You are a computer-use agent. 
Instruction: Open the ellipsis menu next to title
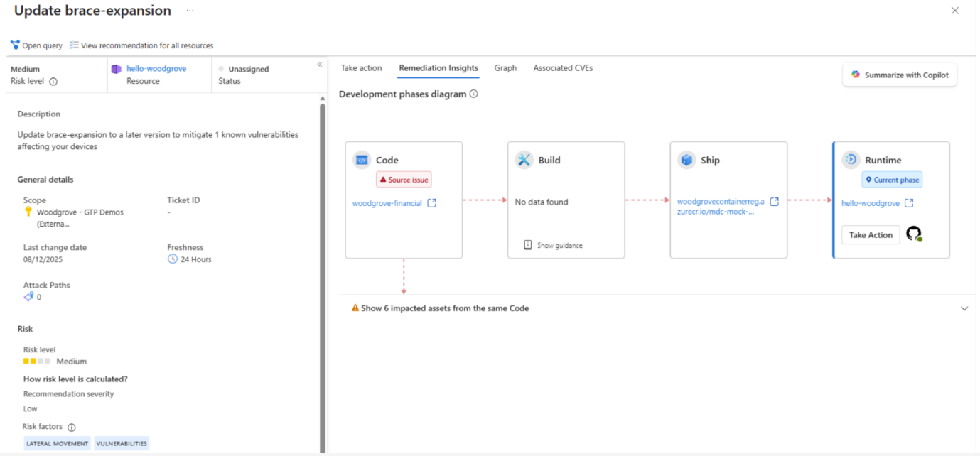click(190, 11)
